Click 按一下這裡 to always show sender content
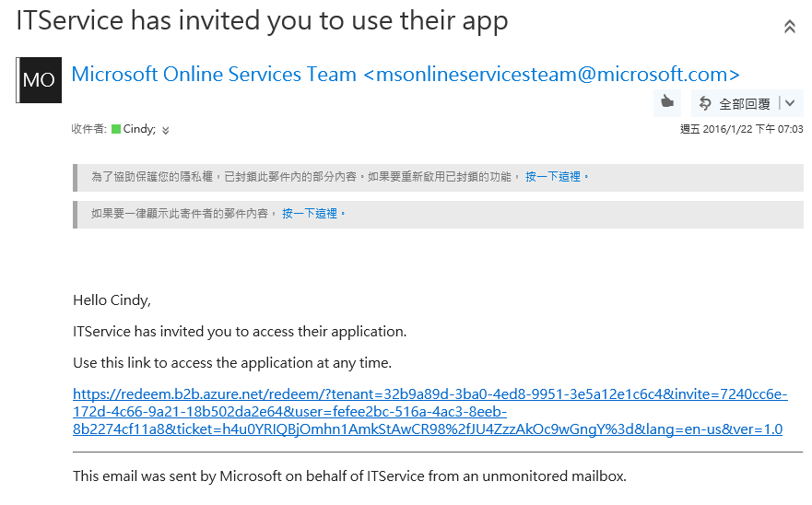The image size is (812, 505). (309, 214)
